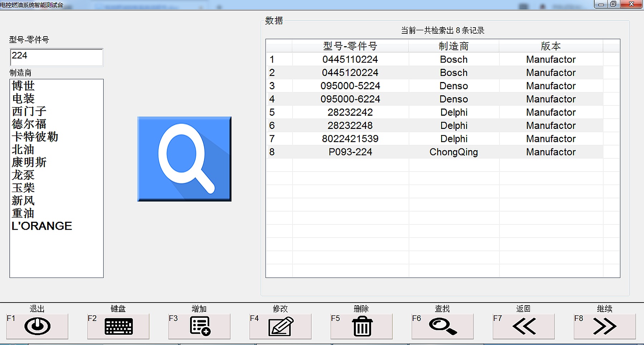The height and width of the screenshot is (345, 644).
Task: Select part number 095000-5224
Action: [350, 86]
